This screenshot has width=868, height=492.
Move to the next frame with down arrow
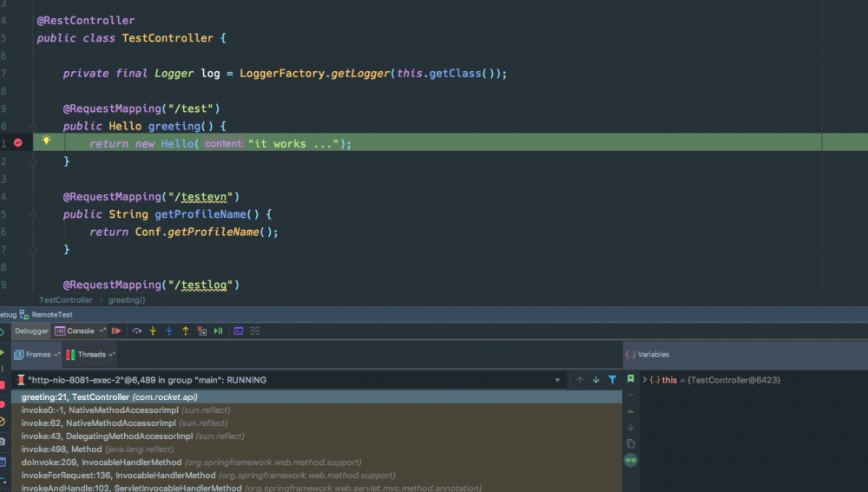(x=595, y=380)
